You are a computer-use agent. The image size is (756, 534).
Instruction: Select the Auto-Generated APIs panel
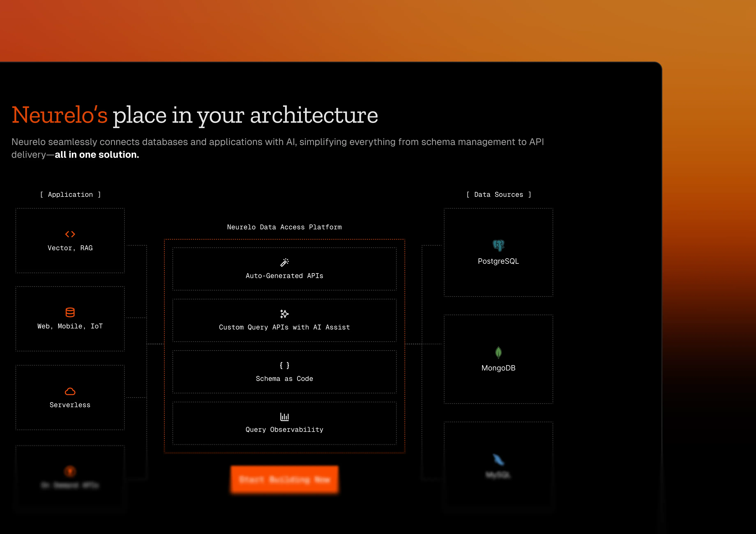pos(284,269)
